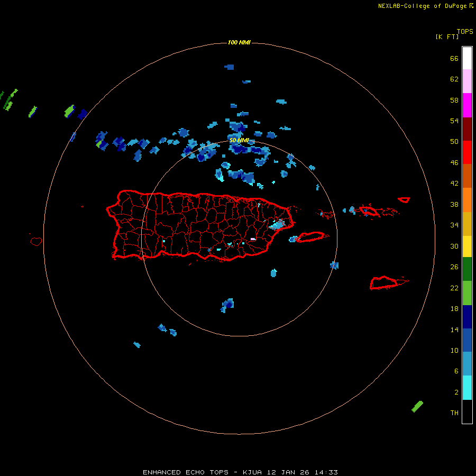
Task: Pick the bright red swatch beside 50
Action: click(467, 152)
